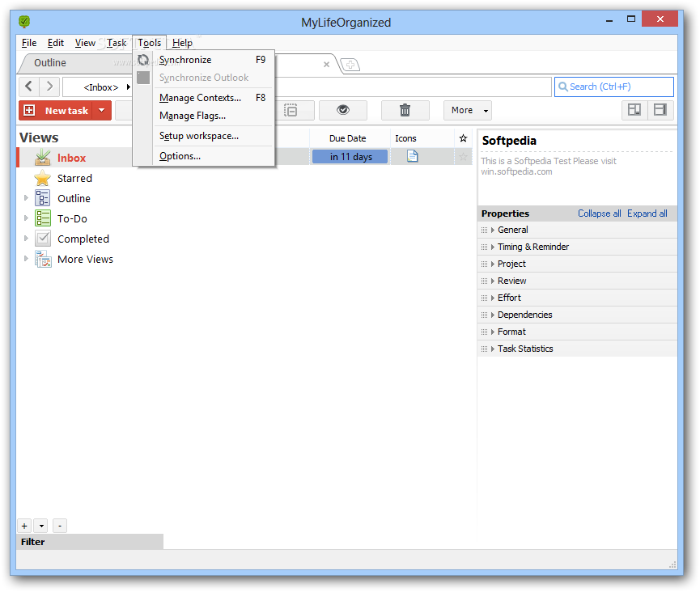Click the trash delete toolbar icon
Screen dimensions: 700x592
[x=405, y=110]
